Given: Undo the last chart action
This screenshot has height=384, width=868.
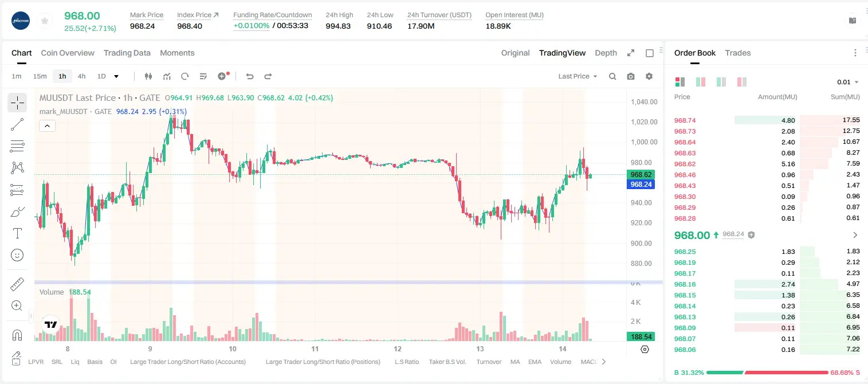Looking at the screenshot, I should pos(249,76).
